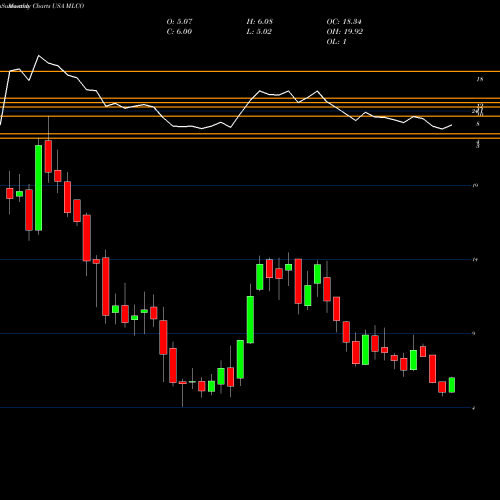Screen dimensions: 500x500
Task: Click the 'OH: 19.92' reading
Action: coord(345,32)
